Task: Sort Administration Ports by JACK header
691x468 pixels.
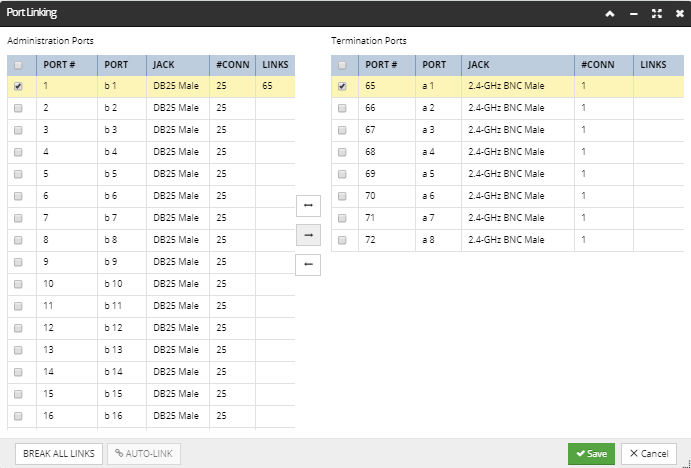Action: (x=178, y=65)
